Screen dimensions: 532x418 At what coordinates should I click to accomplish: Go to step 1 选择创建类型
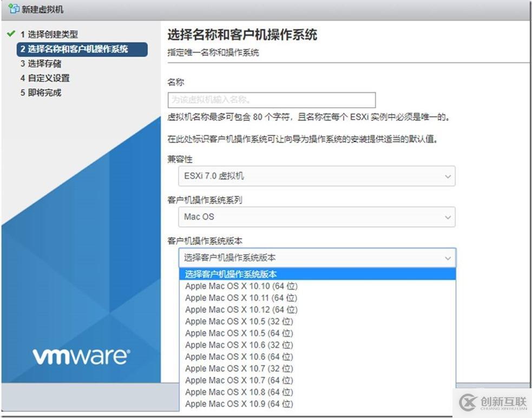49,34
